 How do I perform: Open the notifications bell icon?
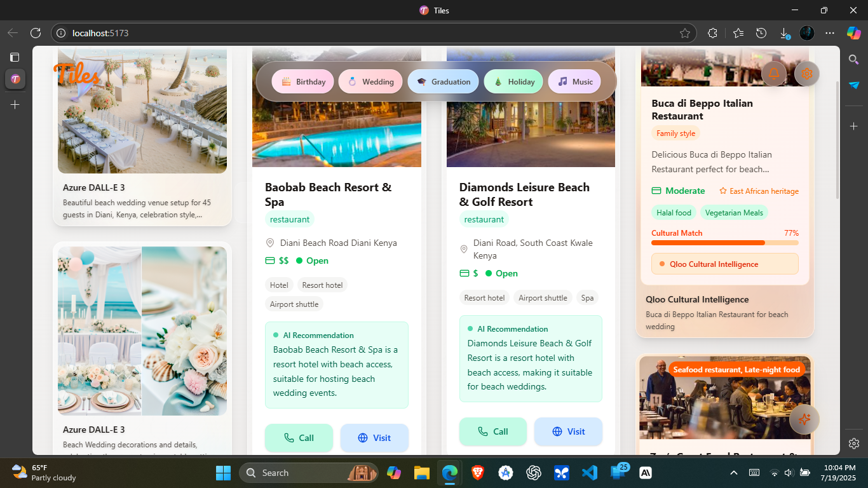[774, 74]
